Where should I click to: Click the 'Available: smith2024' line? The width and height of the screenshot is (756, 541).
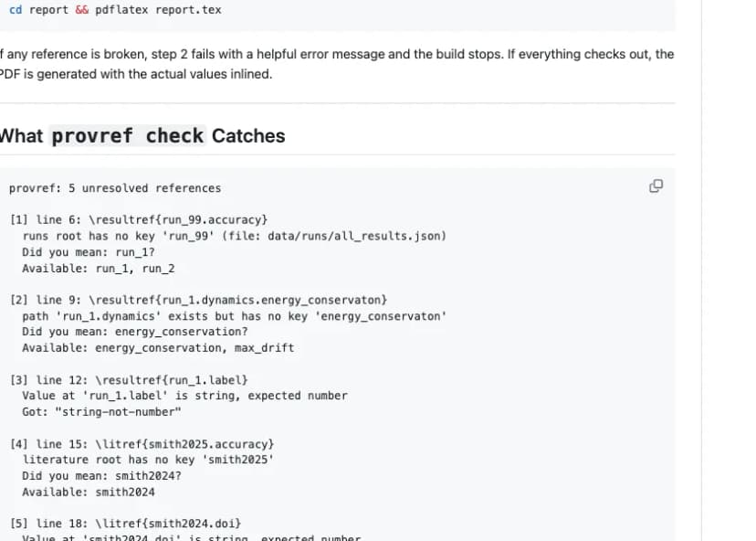click(x=89, y=493)
